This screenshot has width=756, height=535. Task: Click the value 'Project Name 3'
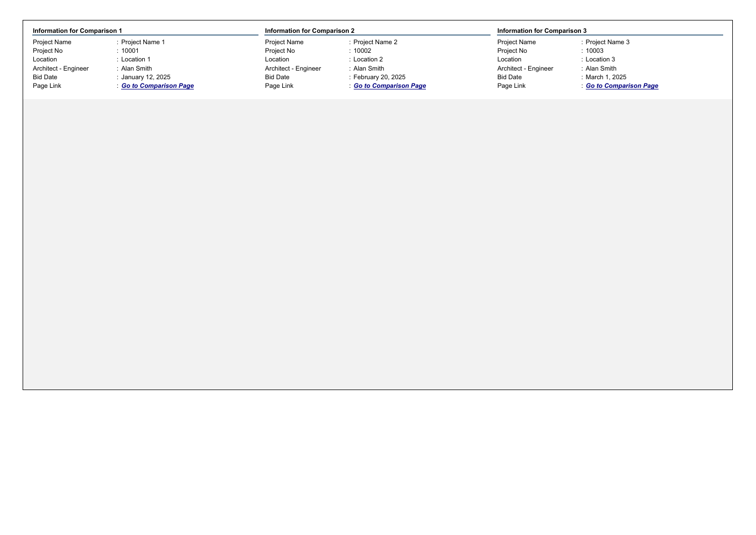point(607,43)
